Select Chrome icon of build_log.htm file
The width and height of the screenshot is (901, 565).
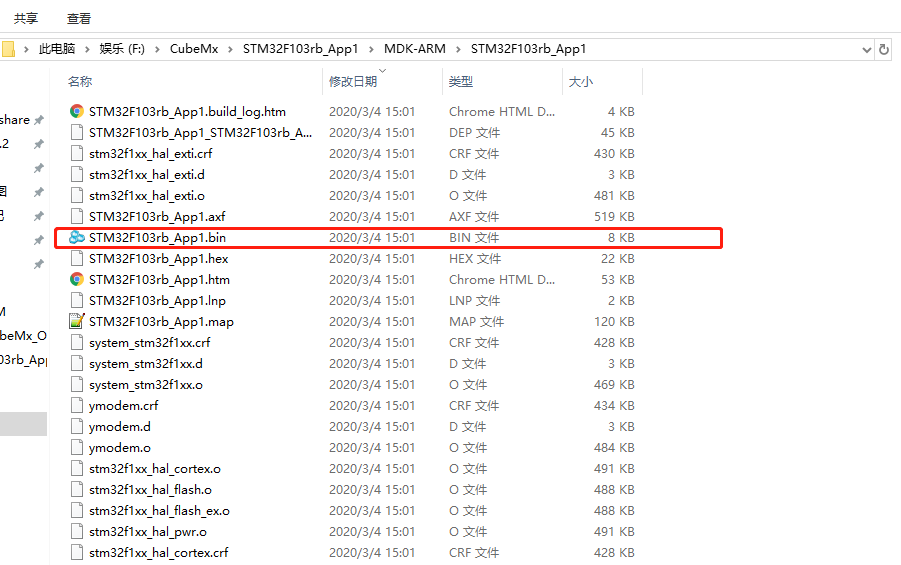click(x=76, y=112)
